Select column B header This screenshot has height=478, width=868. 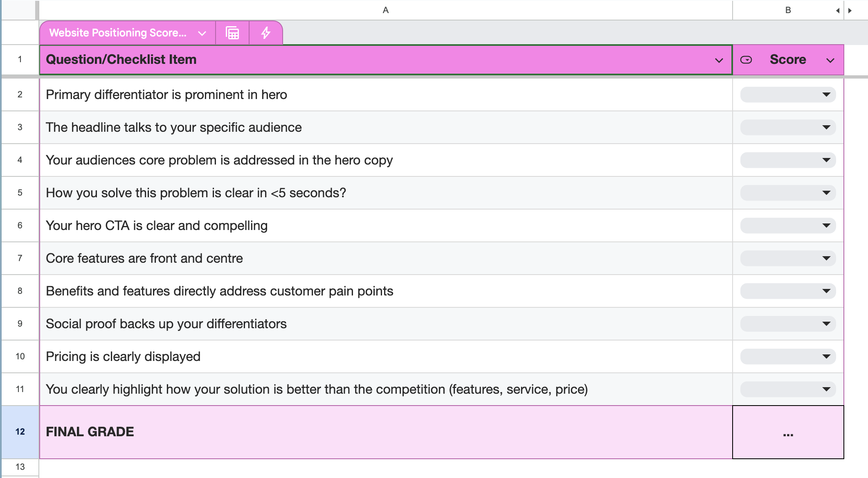point(788,10)
